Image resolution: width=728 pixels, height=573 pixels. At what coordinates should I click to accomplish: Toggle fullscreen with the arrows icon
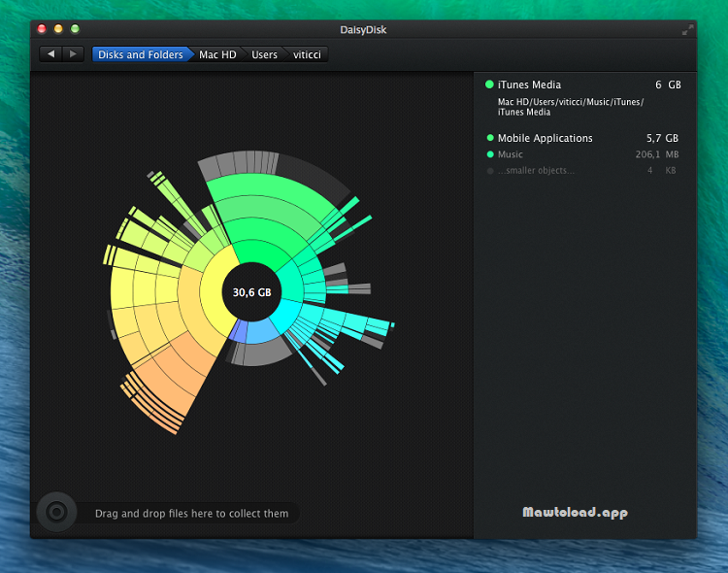[687, 30]
